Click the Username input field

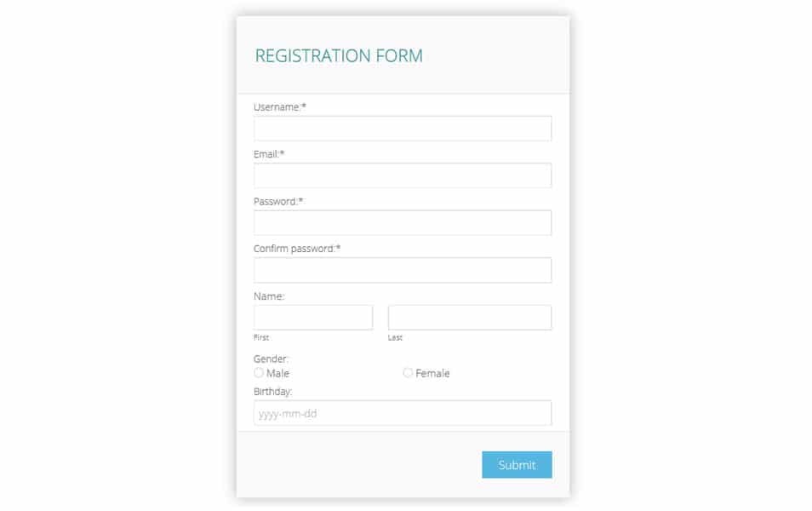tap(402, 129)
